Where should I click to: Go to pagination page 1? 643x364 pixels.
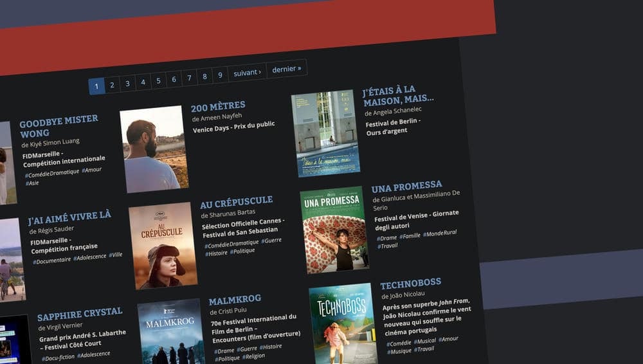96,86
